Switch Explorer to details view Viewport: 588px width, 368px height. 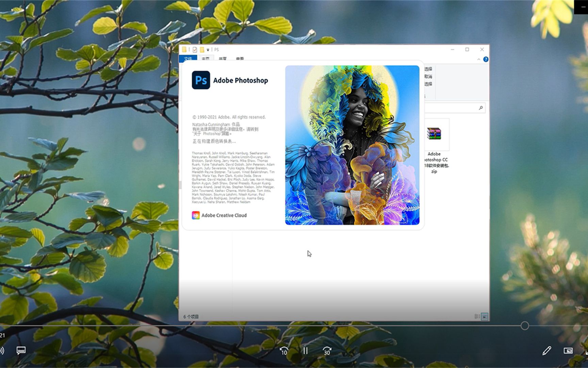(477, 317)
